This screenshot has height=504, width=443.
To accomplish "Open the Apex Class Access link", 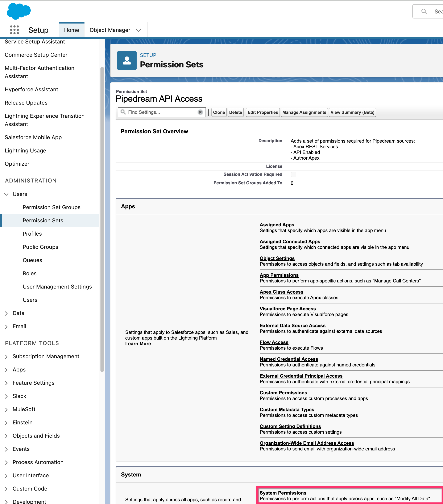I will click(x=281, y=292).
